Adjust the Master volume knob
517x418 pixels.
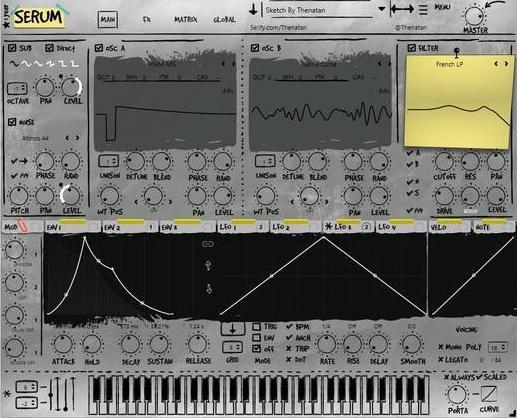473,16
